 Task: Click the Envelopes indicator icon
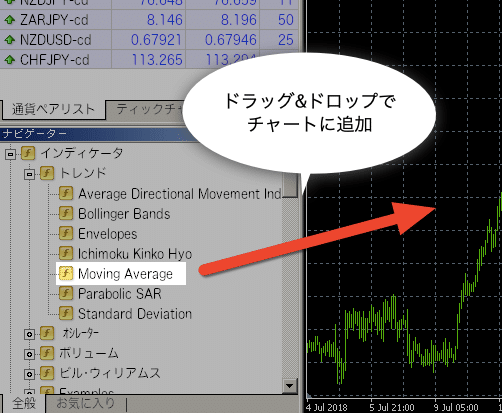66,233
